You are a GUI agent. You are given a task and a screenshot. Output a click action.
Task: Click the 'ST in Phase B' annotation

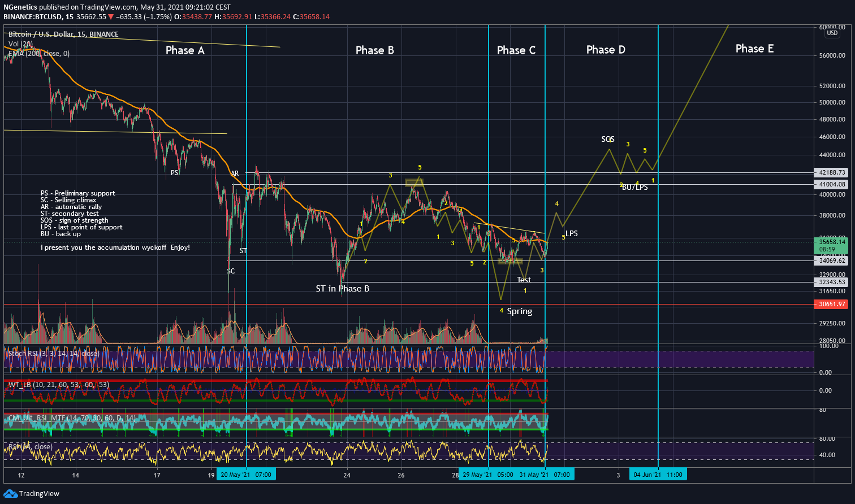(x=343, y=289)
